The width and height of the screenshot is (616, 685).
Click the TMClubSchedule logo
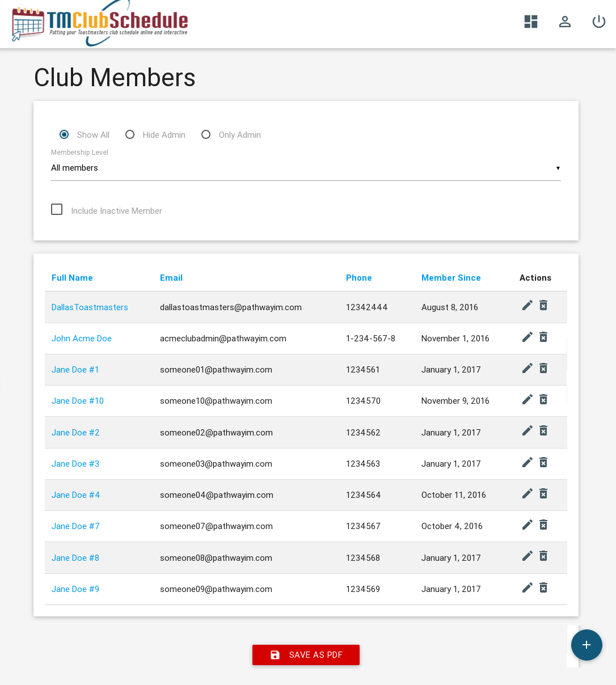100,24
